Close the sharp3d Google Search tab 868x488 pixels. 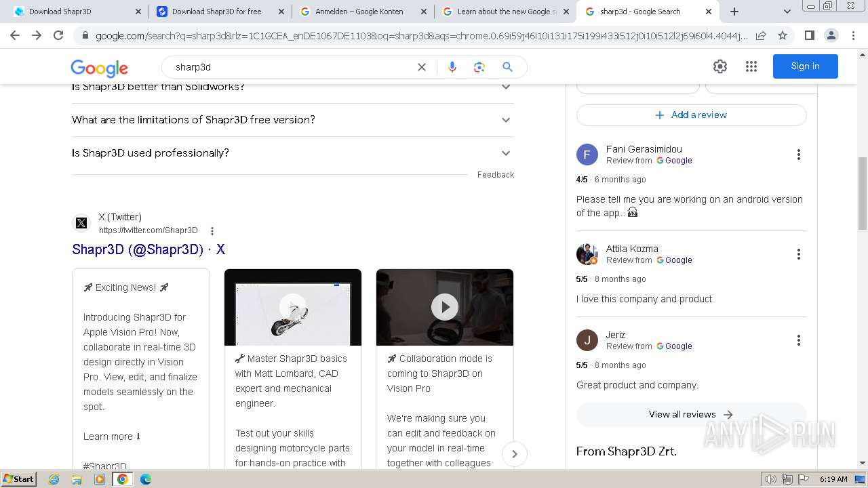tap(708, 12)
